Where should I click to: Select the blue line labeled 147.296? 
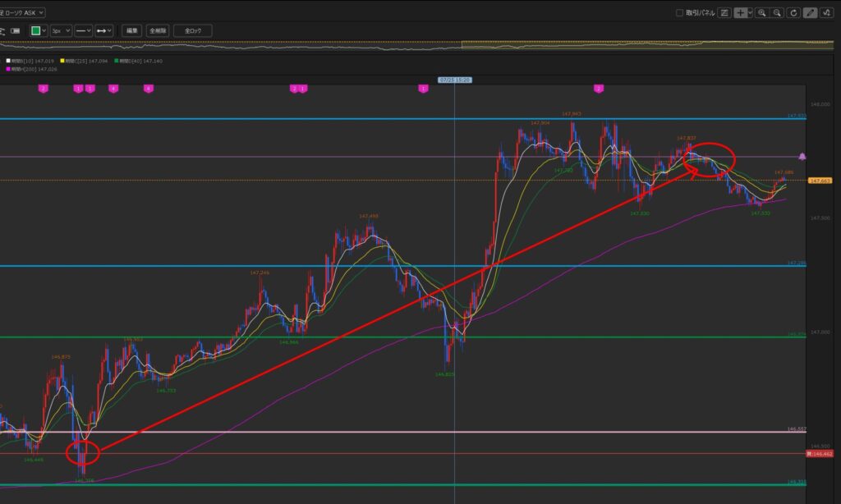coord(402,265)
